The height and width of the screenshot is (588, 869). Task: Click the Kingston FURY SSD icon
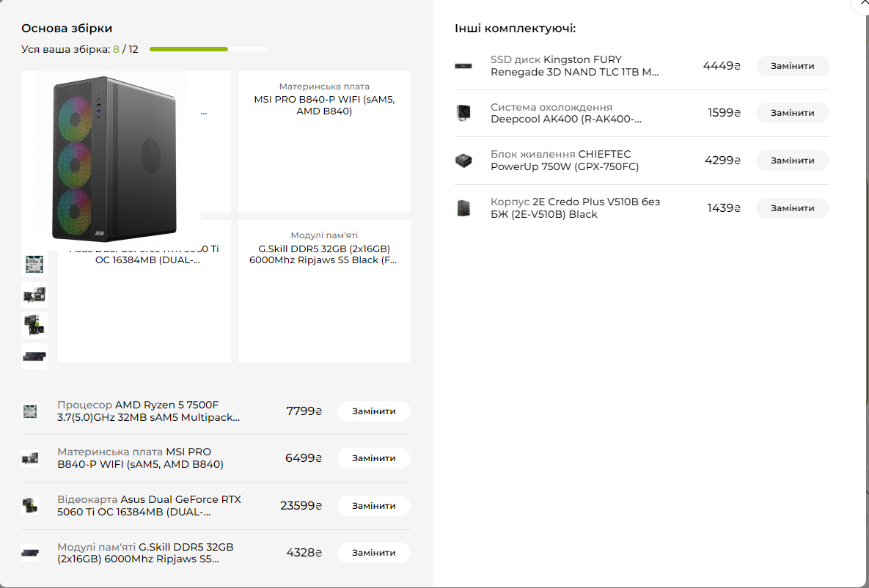click(x=463, y=66)
